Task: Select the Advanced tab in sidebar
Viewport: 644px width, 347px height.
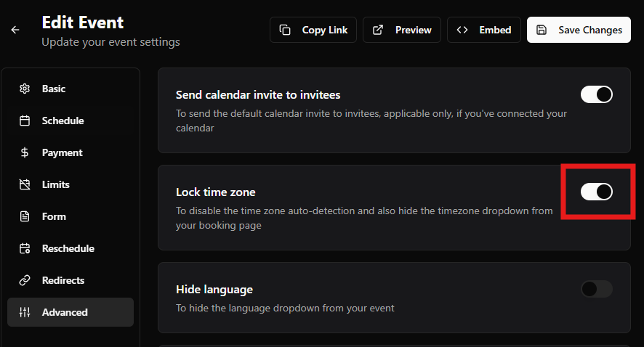Action: coord(65,312)
